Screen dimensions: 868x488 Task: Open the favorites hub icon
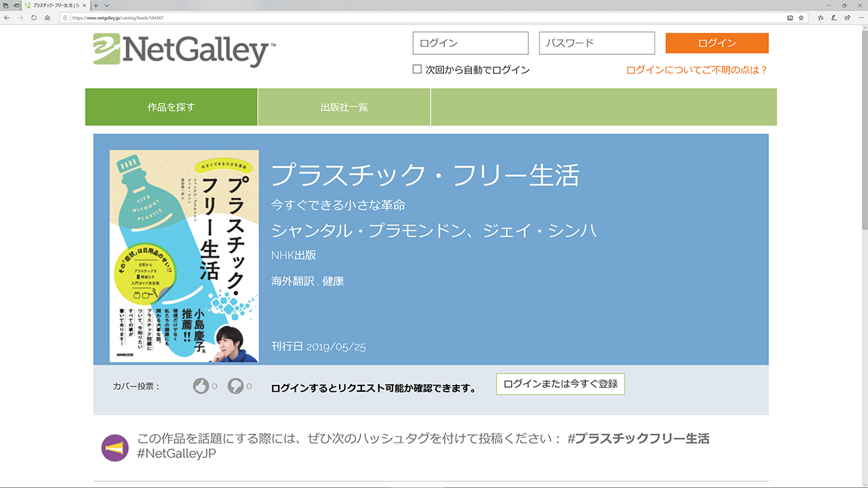(821, 18)
